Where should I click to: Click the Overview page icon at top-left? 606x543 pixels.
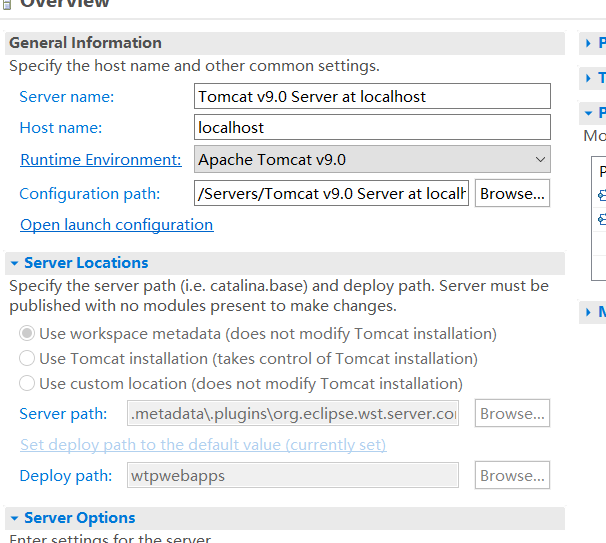(7, 4)
